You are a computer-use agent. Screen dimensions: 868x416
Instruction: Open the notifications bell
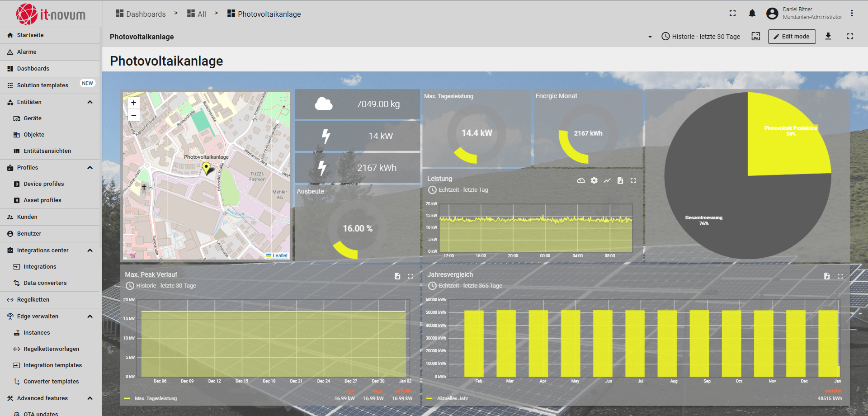point(752,14)
